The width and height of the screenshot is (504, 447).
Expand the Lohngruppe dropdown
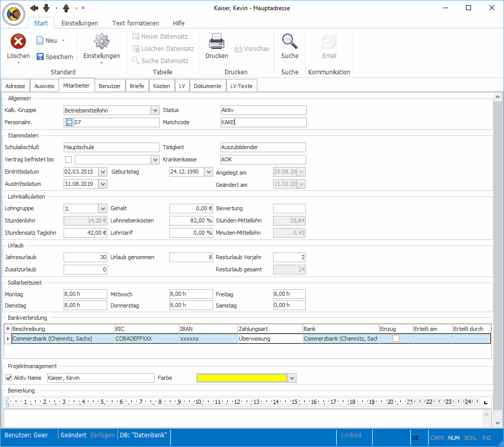103,209
